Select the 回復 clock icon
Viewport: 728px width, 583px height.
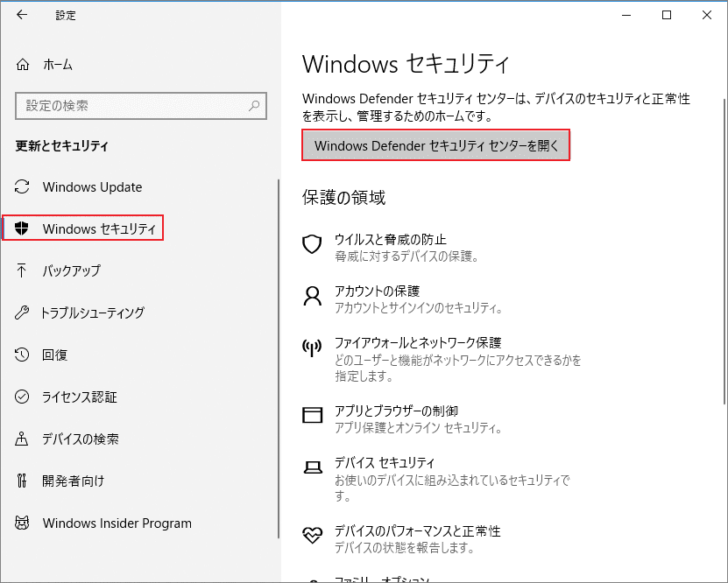pyautogui.click(x=24, y=355)
